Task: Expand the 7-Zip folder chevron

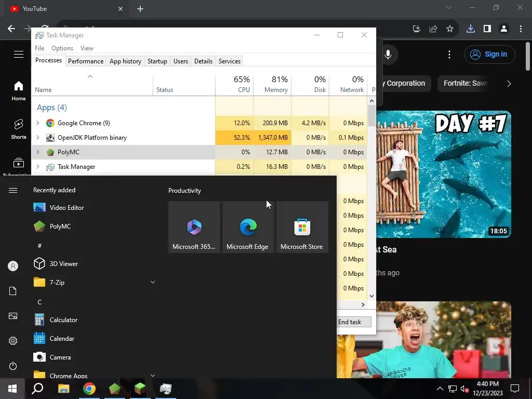Action: click(x=153, y=282)
